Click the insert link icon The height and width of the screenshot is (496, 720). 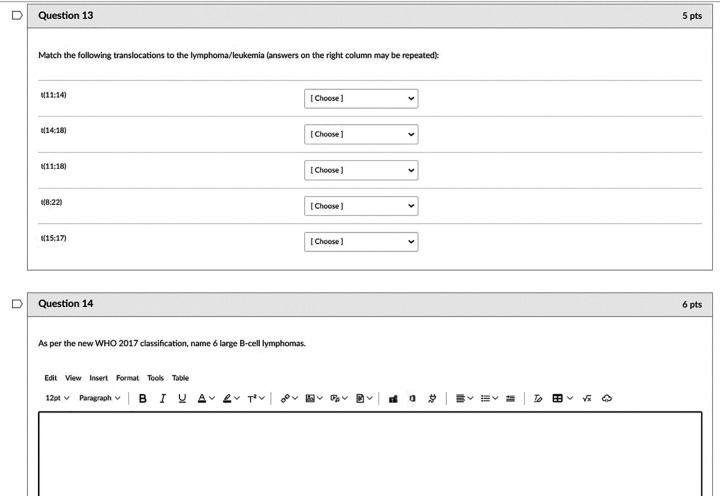285,398
